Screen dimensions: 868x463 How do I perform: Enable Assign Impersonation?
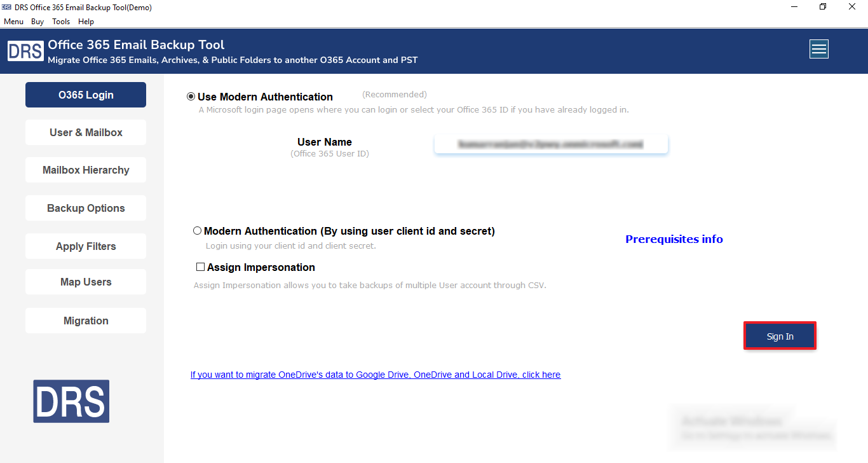[x=200, y=266]
